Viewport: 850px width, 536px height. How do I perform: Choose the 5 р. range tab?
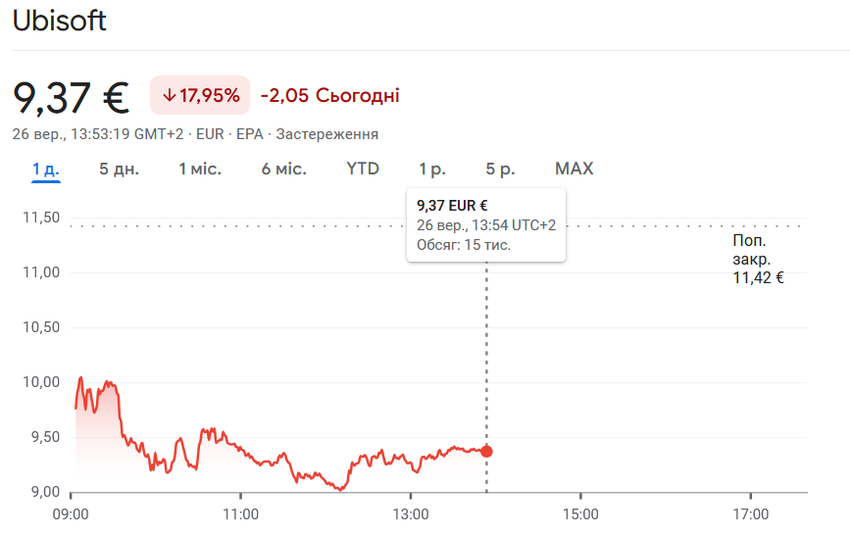[500, 169]
